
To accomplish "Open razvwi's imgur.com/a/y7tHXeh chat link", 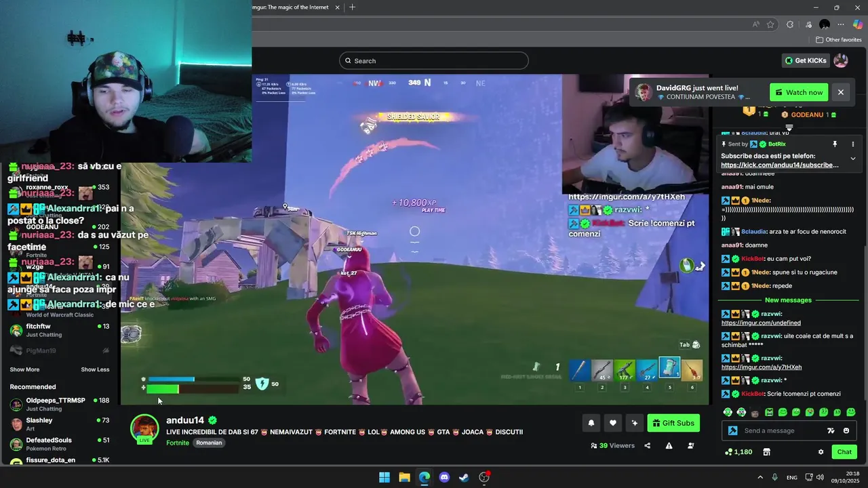I will pyautogui.click(x=762, y=367).
